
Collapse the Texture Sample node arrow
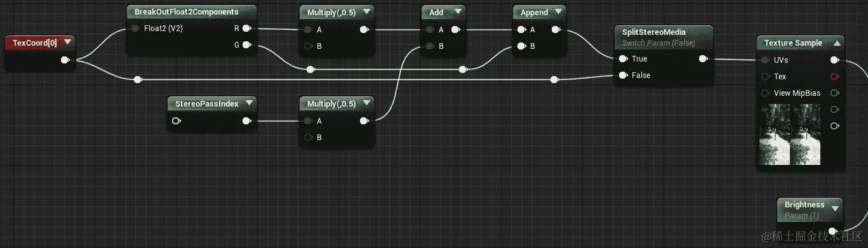pos(836,43)
